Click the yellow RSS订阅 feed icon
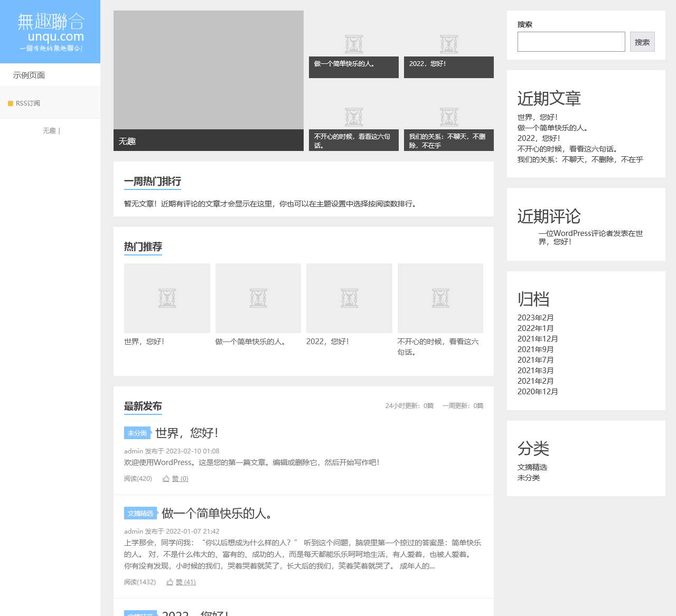 point(11,103)
